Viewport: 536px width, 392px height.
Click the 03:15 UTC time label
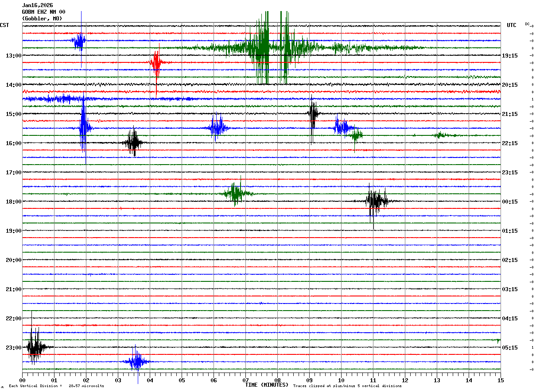[x=510, y=289]
